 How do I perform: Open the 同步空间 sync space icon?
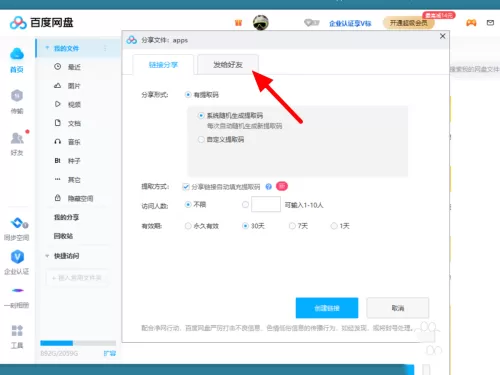pos(18,223)
